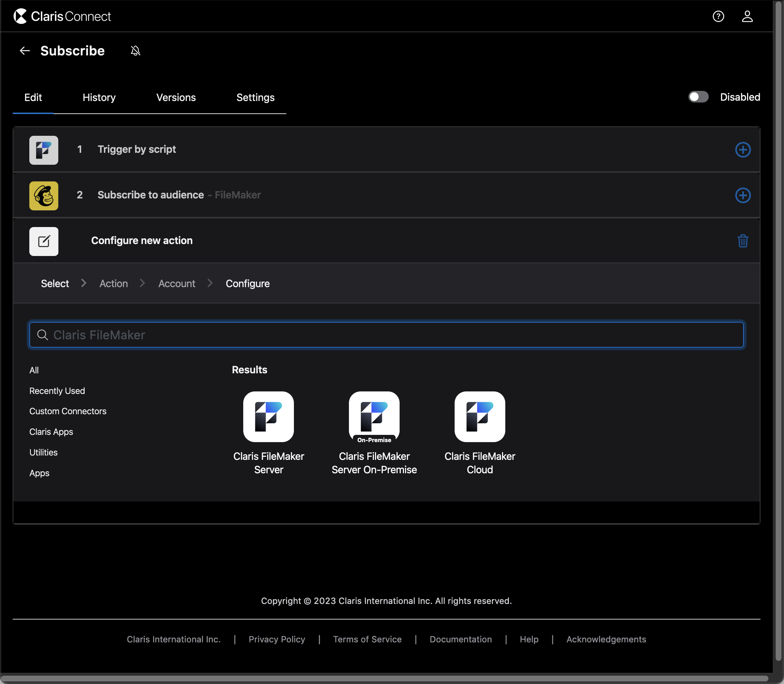The width and height of the screenshot is (784, 684).
Task: Choose Claris FileMaker Server On-Premise connector
Action: 374,417
